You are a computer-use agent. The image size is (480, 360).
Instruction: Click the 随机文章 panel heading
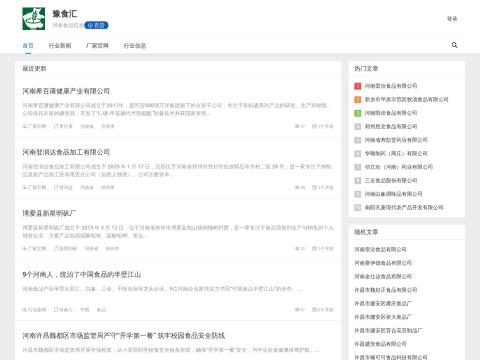pos(366,232)
